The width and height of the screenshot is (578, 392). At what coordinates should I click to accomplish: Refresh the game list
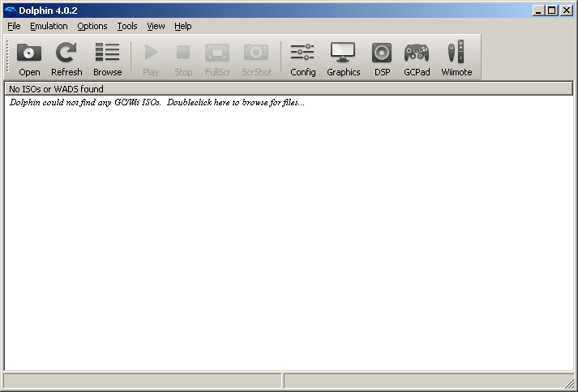pos(66,58)
